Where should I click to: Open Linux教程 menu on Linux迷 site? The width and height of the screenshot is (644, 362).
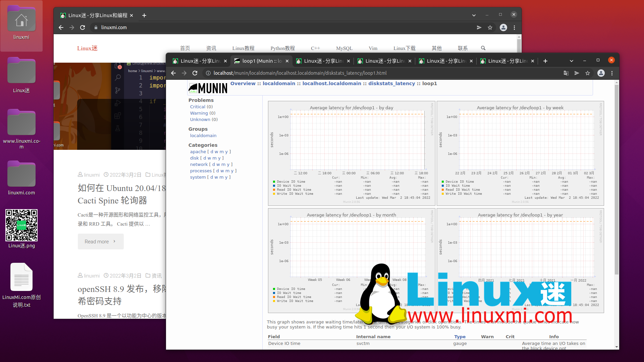[243, 48]
